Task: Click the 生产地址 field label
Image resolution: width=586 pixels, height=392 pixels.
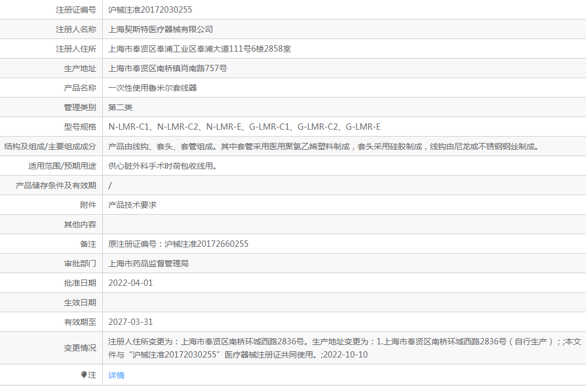Action: pyautogui.click(x=80, y=68)
